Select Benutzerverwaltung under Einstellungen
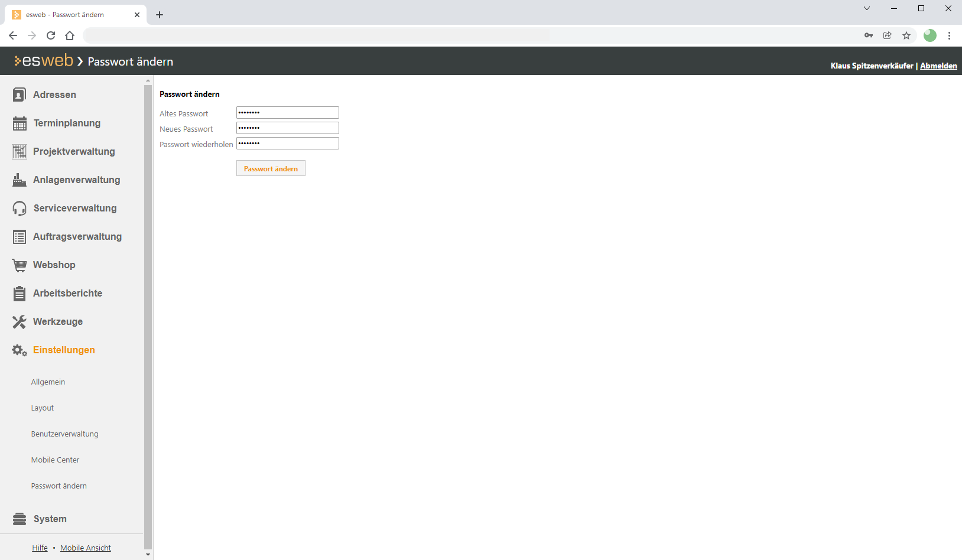The height and width of the screenshot is (560, 962). (x=65, y=434)
